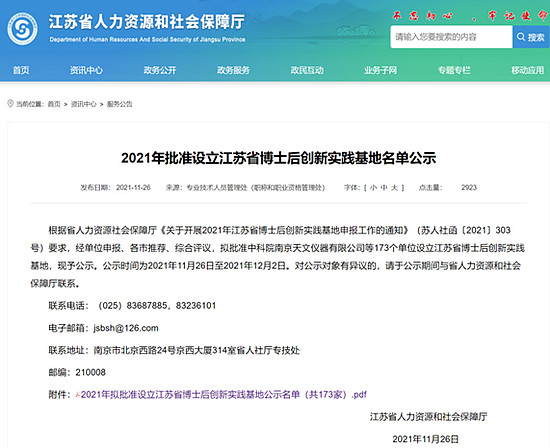
Task: Set font size to large 大
Action: [394, 188]
